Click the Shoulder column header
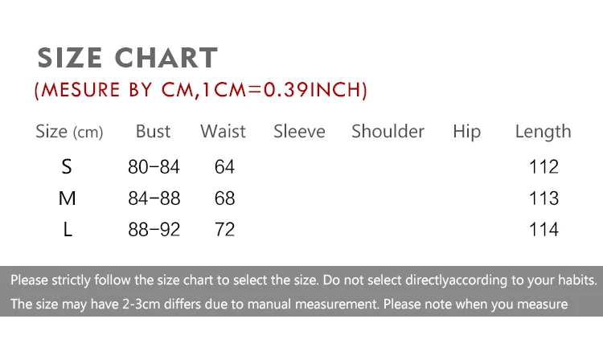The height and width of the screenshot is (364, 603). (388, 132)
